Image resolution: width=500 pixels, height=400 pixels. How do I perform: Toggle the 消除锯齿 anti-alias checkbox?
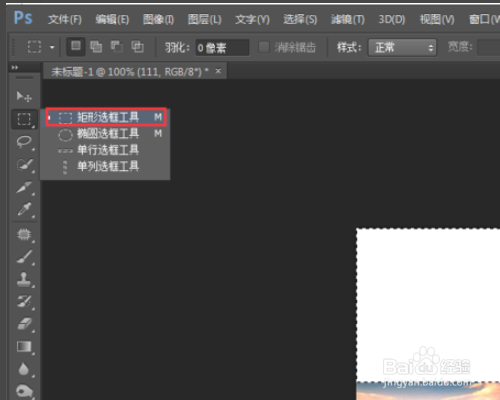click(264, 47)
